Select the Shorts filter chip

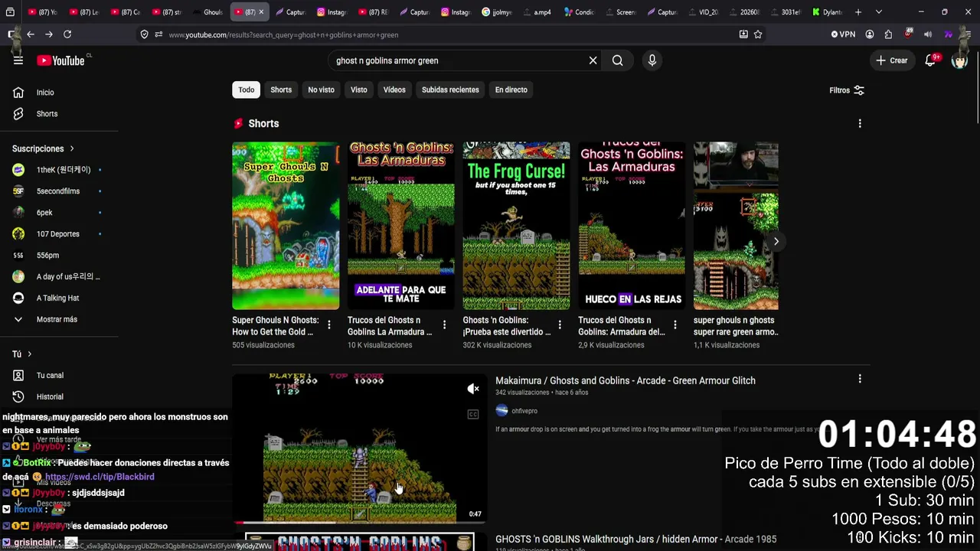point(281,90)
